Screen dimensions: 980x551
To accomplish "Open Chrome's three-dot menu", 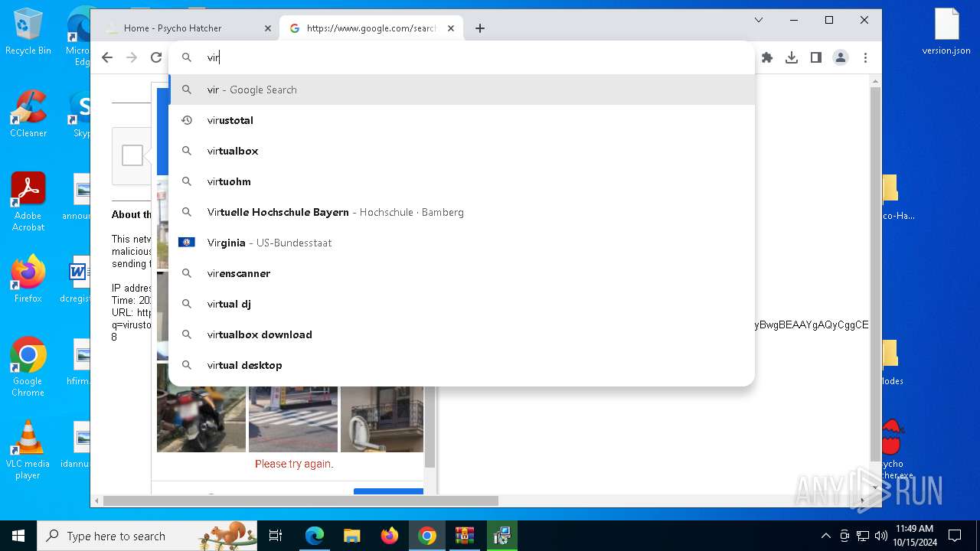I will point(865,57).
